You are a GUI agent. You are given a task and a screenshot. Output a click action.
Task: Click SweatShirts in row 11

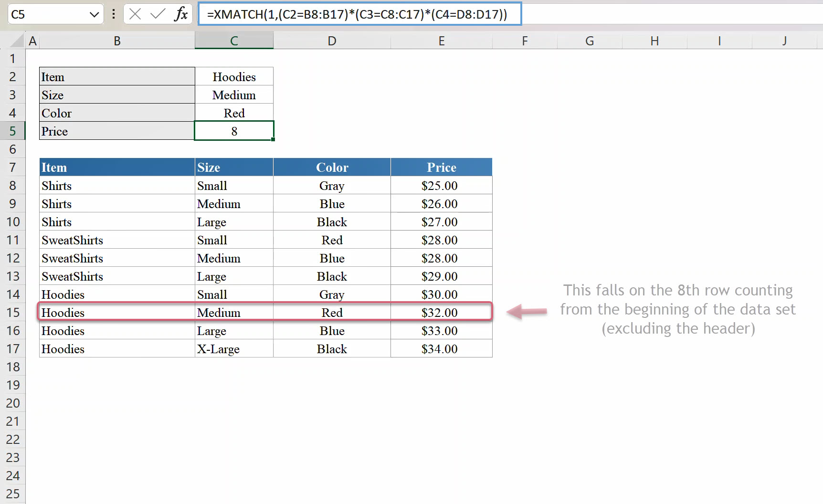pyautogui.click(x=117, y=240)
